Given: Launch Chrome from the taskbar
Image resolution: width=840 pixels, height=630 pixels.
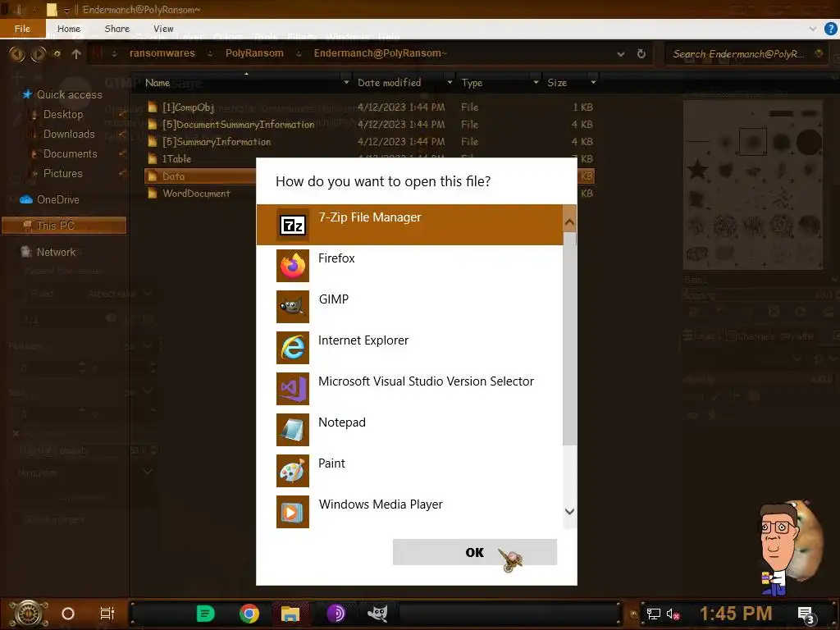Looking at the screenshot, I should click(x=249, y=614).
